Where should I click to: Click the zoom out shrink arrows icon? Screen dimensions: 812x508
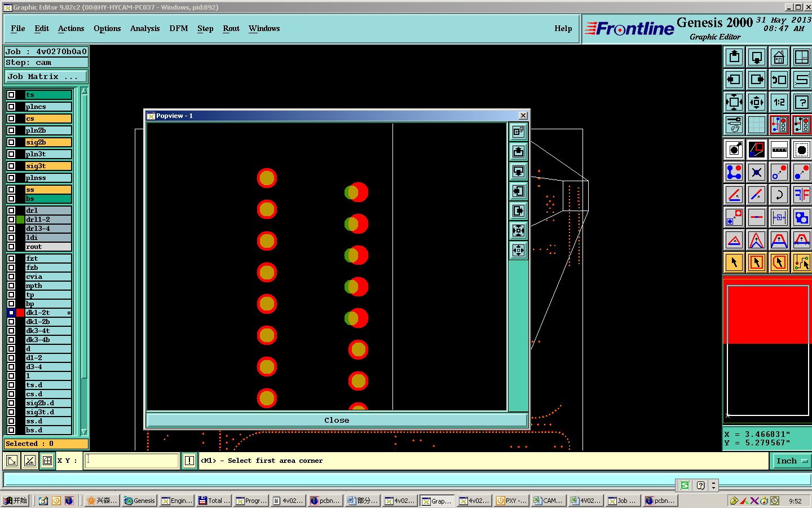tap(757, 102)
